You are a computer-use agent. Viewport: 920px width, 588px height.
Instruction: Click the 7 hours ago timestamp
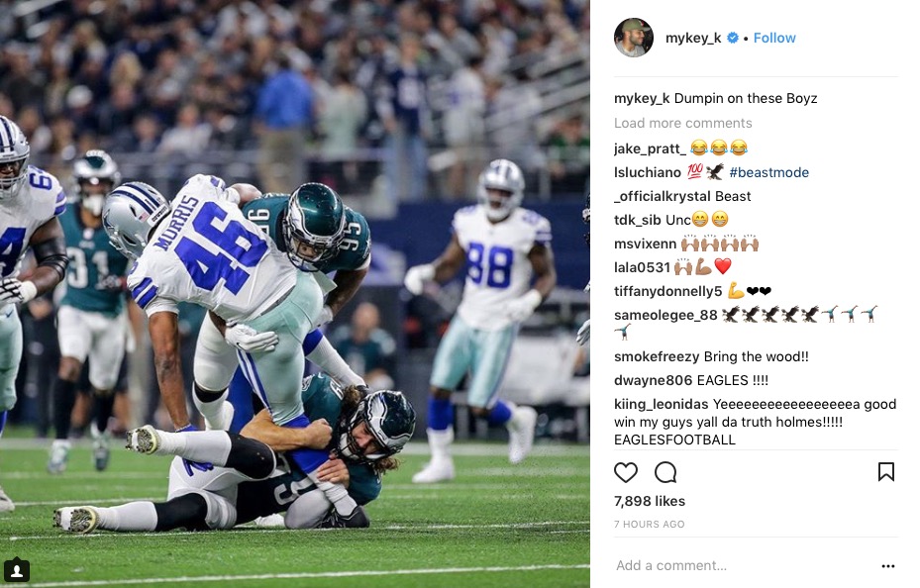(x=649, y=524)
